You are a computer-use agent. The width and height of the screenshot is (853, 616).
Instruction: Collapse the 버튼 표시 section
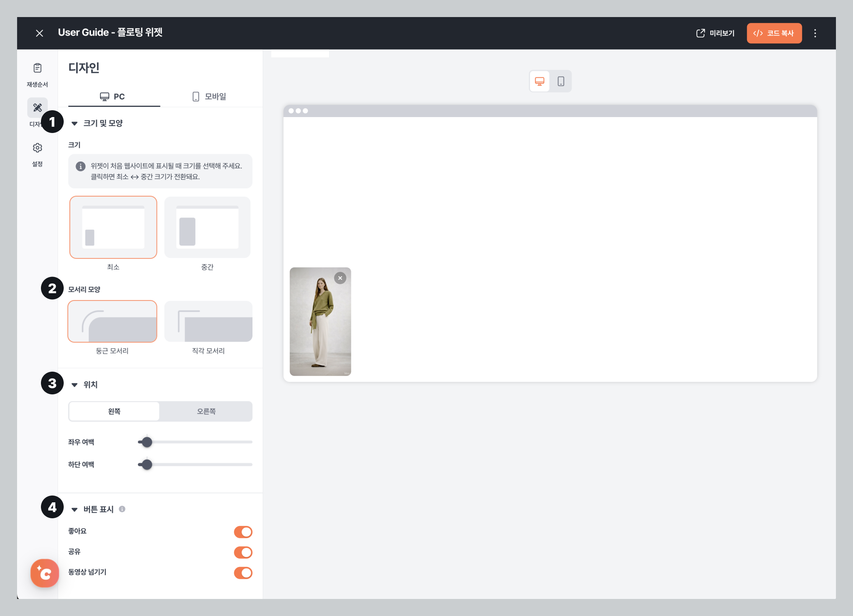pyautogui.click(x=75, y=510)
